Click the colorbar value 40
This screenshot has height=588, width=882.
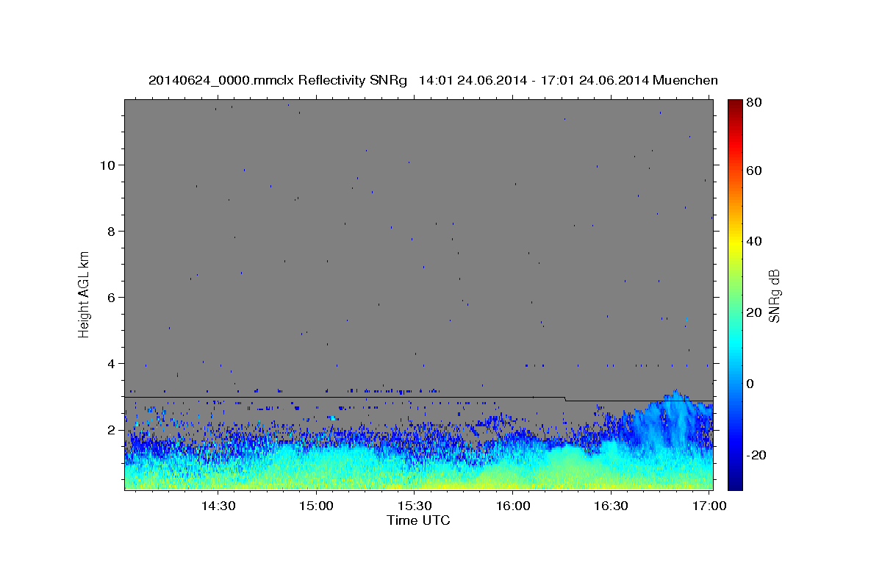754,241
